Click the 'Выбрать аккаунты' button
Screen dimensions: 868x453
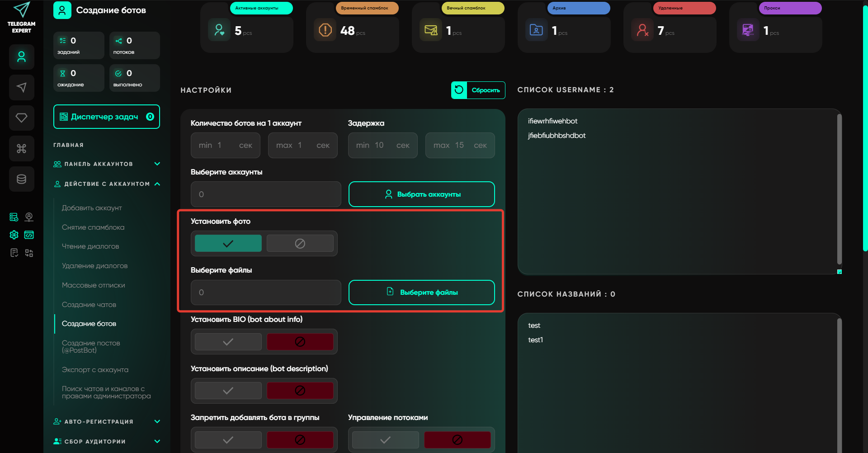click(x=421, y=194)
